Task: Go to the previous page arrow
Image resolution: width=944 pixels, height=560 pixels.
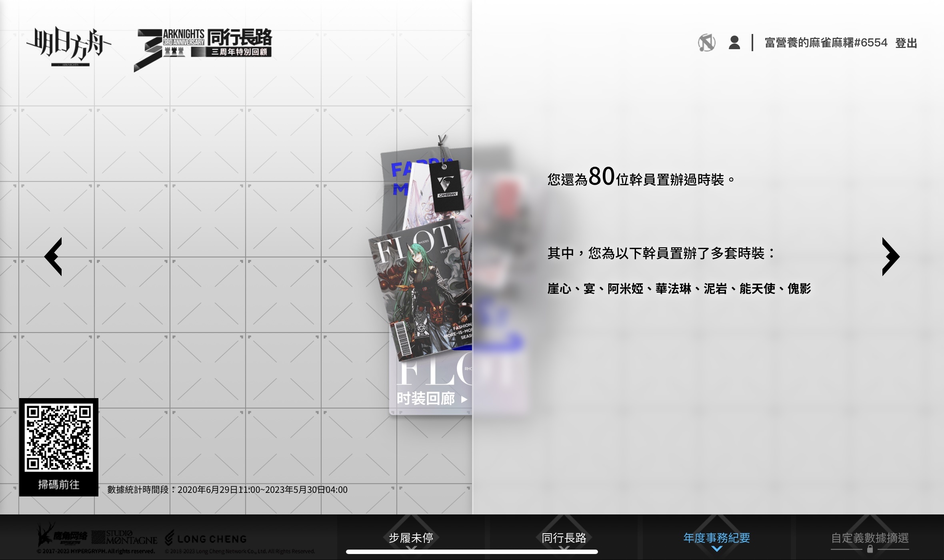Action: (x=53, y=257)
